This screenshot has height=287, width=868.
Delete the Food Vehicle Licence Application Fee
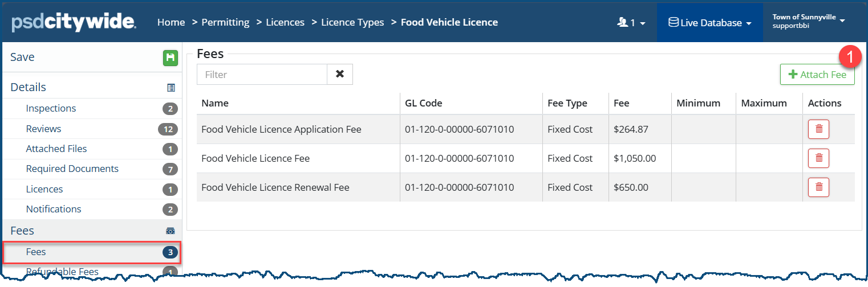(818, 129)
